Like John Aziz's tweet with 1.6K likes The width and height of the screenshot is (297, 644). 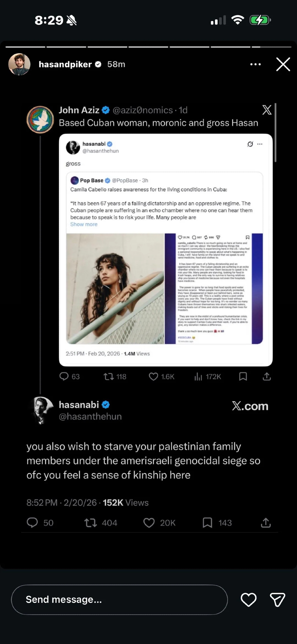153,376
